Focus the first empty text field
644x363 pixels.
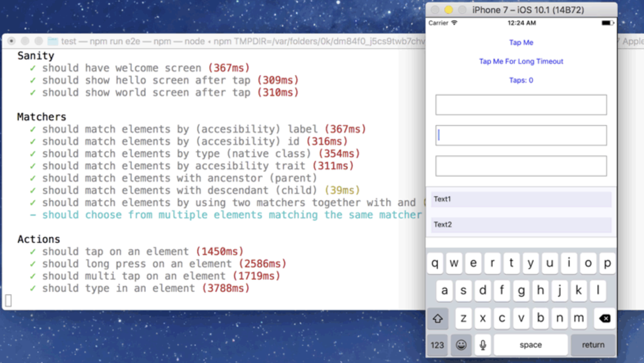click(x=521, y=105)
